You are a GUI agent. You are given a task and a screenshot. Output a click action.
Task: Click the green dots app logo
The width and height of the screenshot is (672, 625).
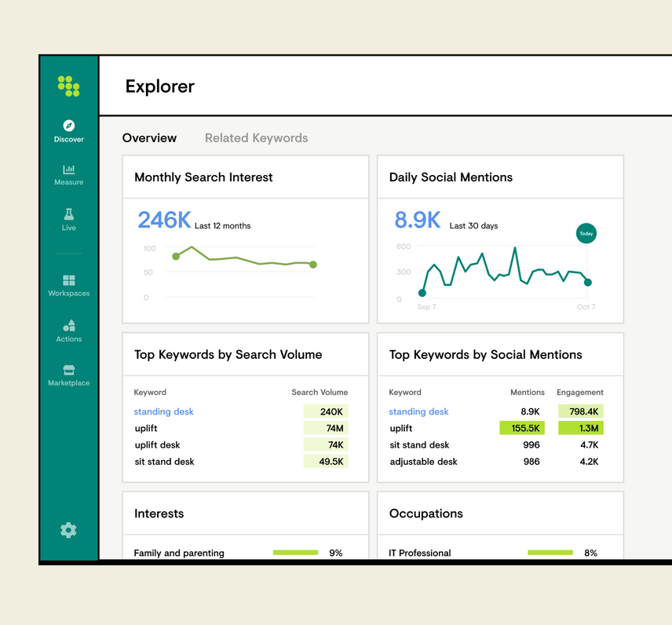[x=69, y=86]
